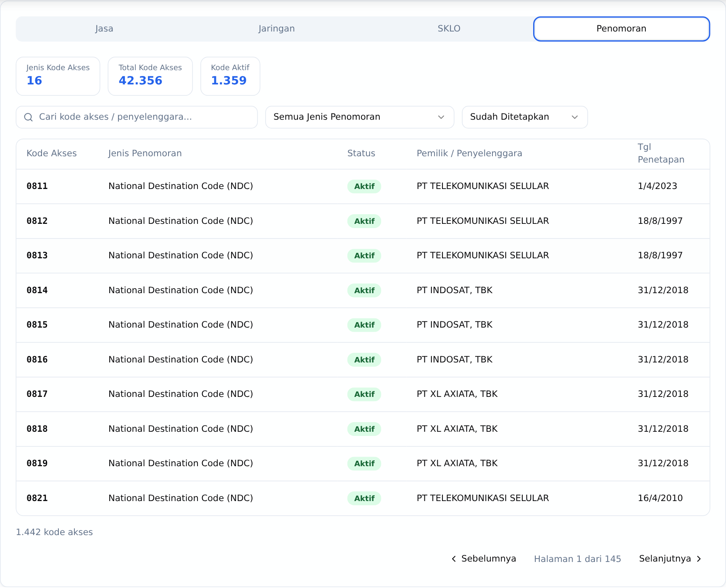Click the left arrow beside Sebelumnya
This screenshot has height=588, width=726.
click(454, 559)
